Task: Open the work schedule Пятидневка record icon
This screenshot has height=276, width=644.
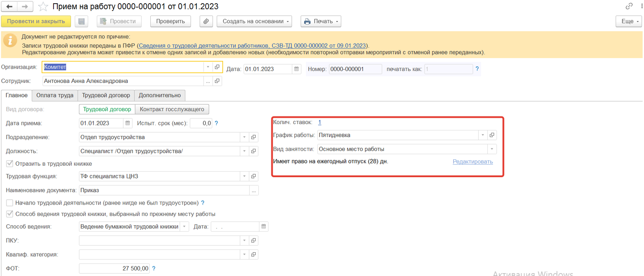Action: (492, 135)
